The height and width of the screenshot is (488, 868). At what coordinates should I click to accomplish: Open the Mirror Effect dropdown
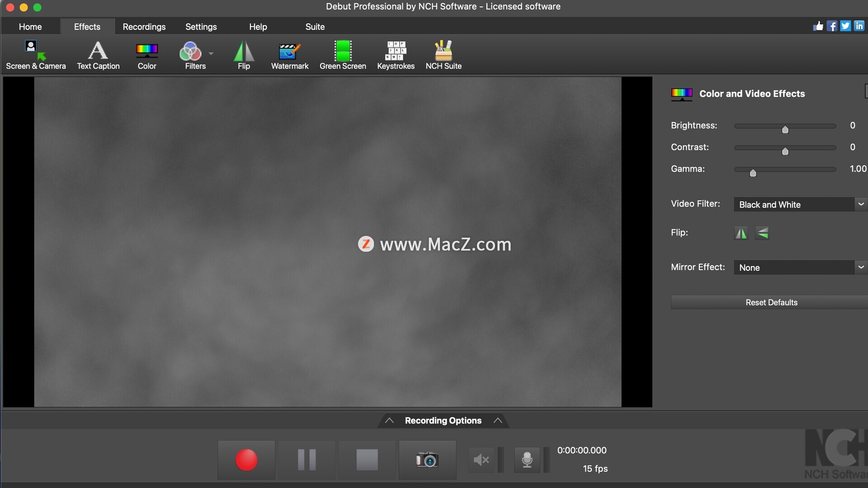800,267
